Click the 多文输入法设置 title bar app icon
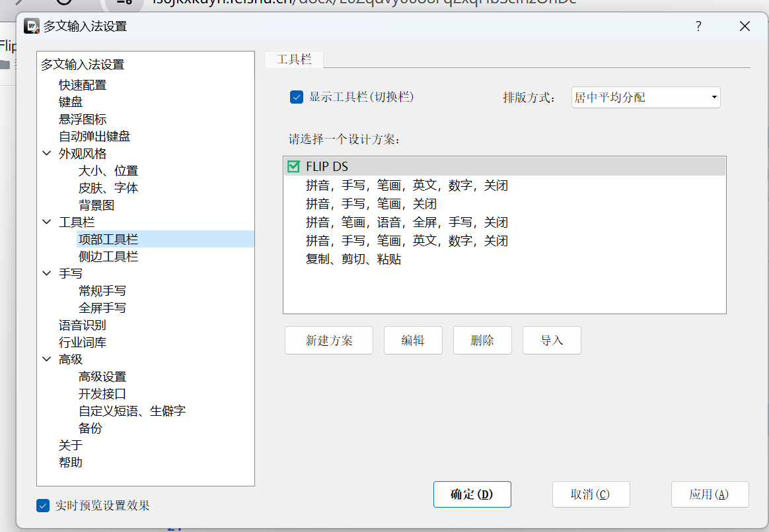Screen dimensions: 769x532 32,26
